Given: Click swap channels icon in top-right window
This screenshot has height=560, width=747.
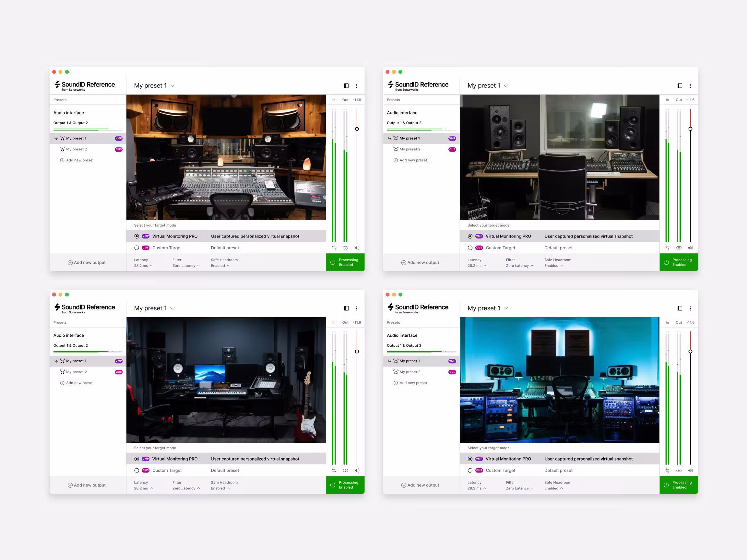Looking at the screenshot, I should point(667,248).
